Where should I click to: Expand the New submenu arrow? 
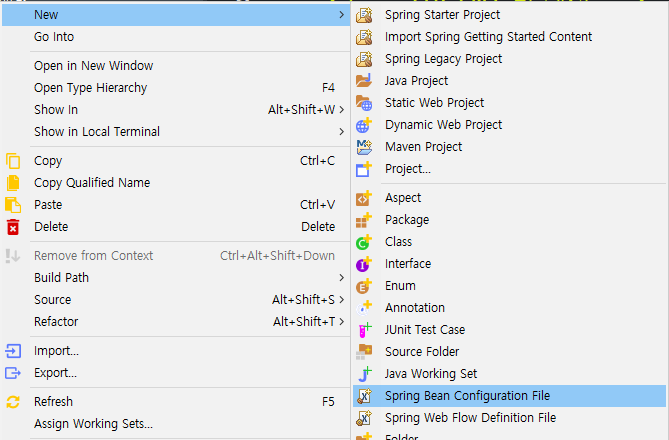341,15
